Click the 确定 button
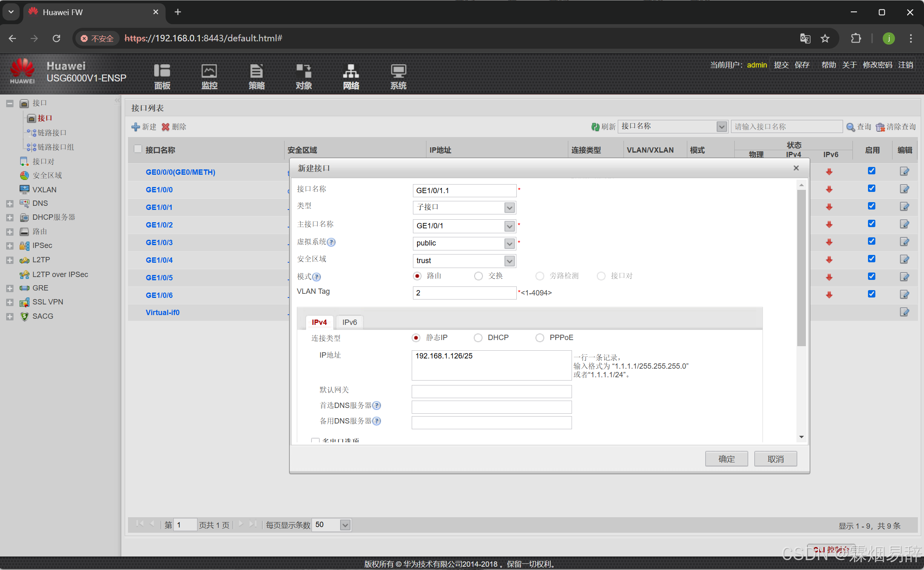This screenshot has height=570, width=924. click(x=726, y=459)
